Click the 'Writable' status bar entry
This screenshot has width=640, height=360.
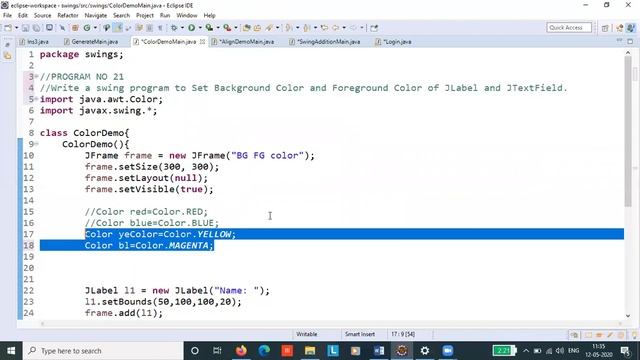[x=307, y=334]
